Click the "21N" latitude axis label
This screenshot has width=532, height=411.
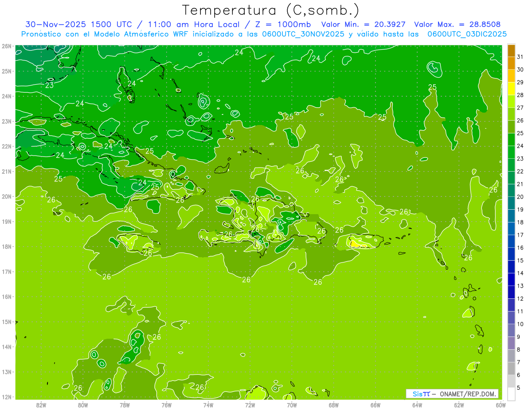[x=6, y=171]
